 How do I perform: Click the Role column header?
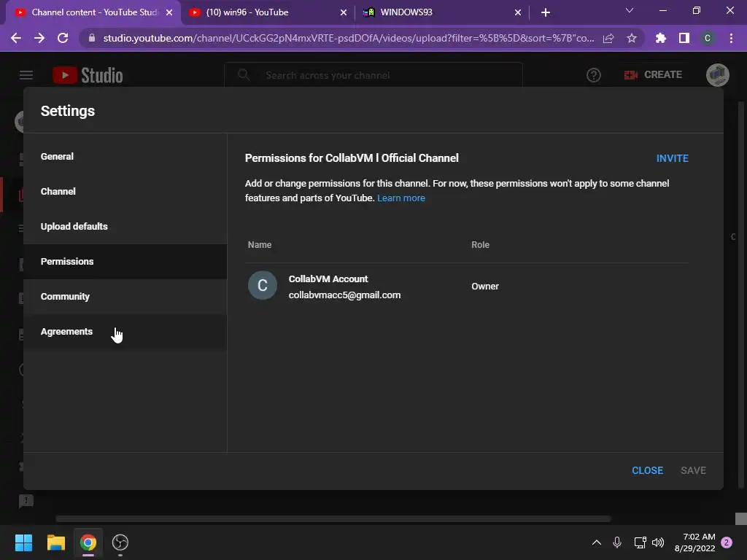pyautogui.click(x=480, y=245)
